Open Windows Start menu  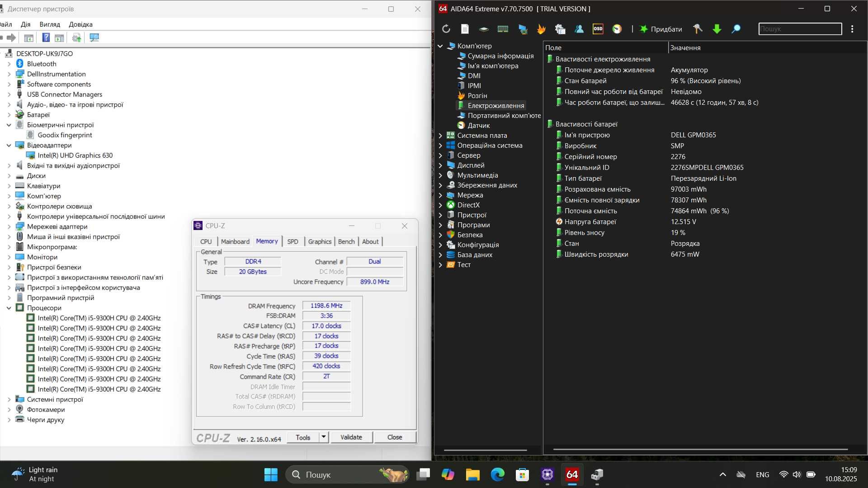point(271,474)
